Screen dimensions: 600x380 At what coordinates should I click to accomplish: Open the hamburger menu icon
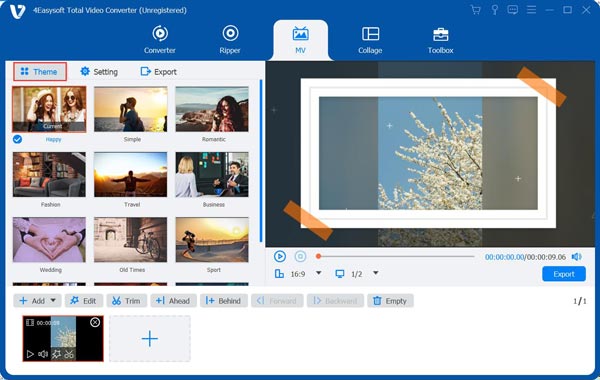coord(531,10)
